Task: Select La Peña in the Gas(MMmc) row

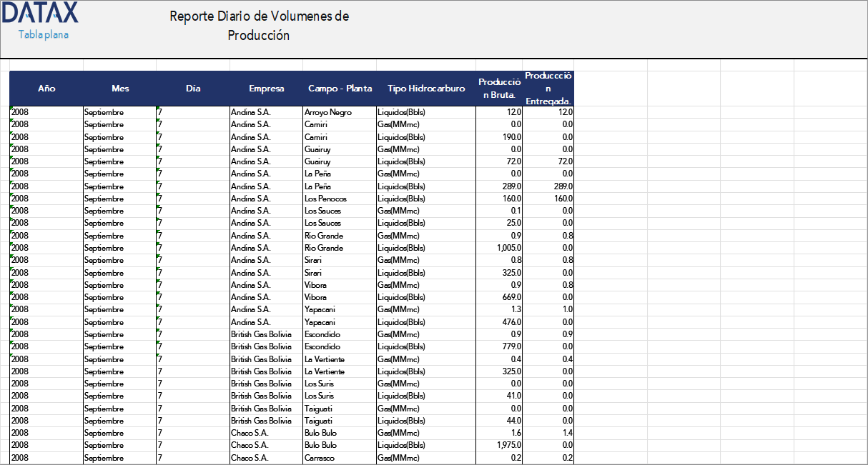Action: 317,174
